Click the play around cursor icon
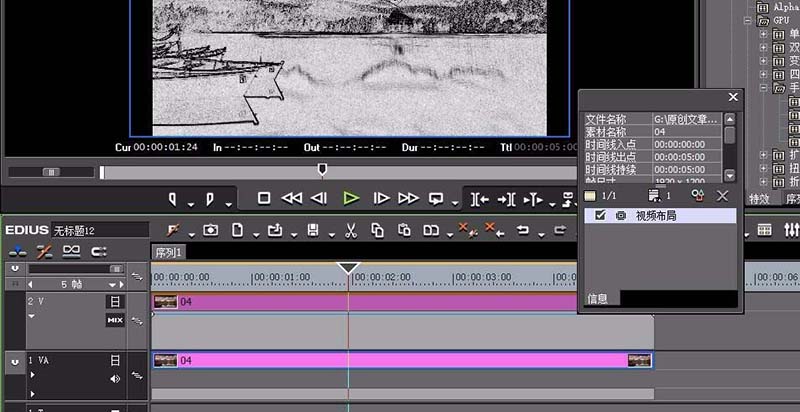Image resolution: width=800 pixels, height=412 pixels. (x=533, y=199)
